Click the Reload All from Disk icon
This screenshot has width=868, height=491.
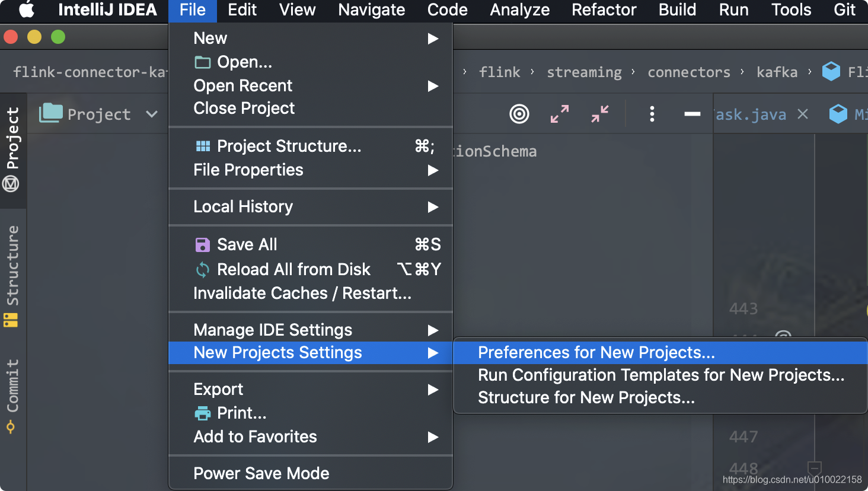203,270
